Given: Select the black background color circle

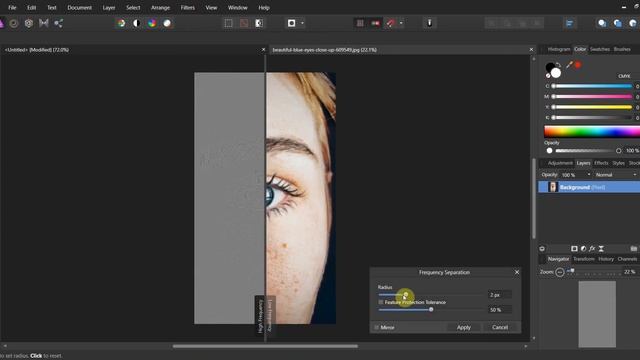Looking at the screenshot, I should click(x=549, y=67).
